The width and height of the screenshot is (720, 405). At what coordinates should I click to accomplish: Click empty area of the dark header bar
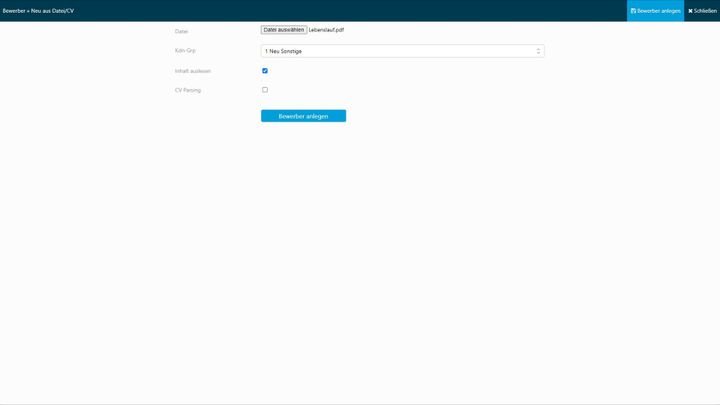click(x=350, y=11)
